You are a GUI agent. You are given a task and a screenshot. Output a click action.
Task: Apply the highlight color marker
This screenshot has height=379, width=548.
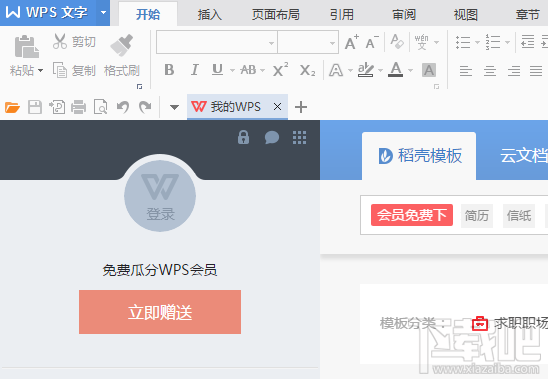pos(366,70)
